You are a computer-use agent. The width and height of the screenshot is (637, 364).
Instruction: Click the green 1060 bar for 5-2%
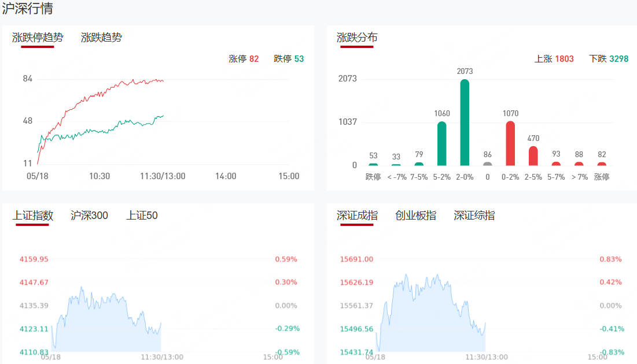[x=442, y=144]
